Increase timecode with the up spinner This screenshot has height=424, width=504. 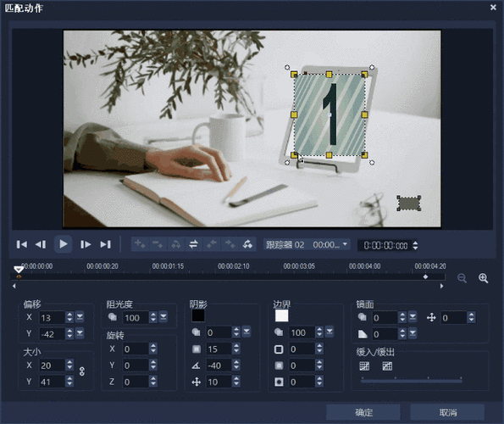[x=415, y=243]
